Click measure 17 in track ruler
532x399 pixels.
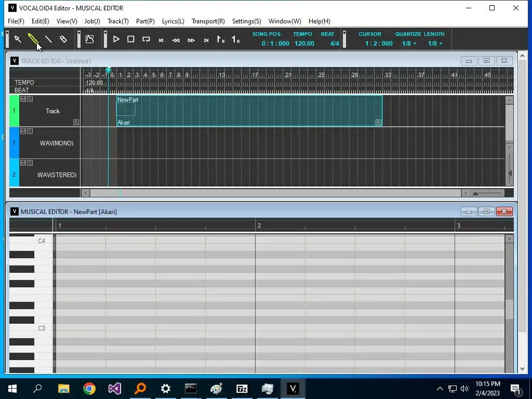point(255,75)
